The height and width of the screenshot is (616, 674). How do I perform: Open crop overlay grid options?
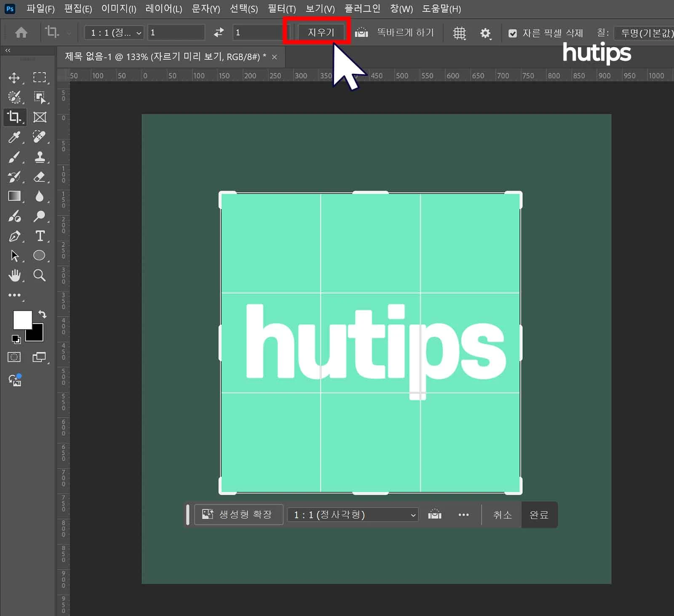point(459,33)
